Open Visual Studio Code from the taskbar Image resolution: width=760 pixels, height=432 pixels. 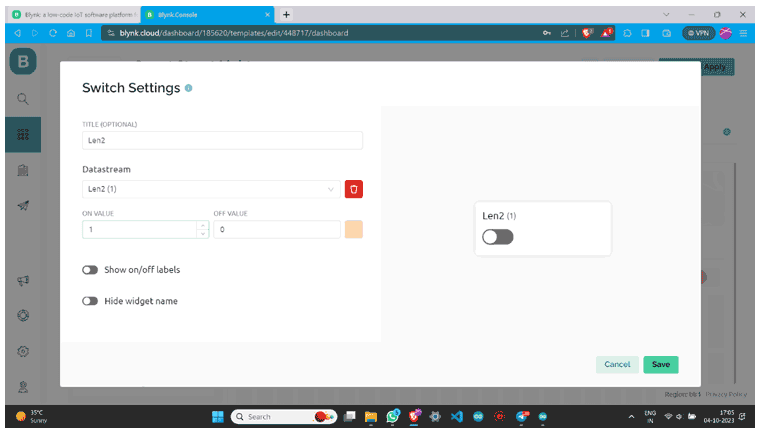point(457,416)
